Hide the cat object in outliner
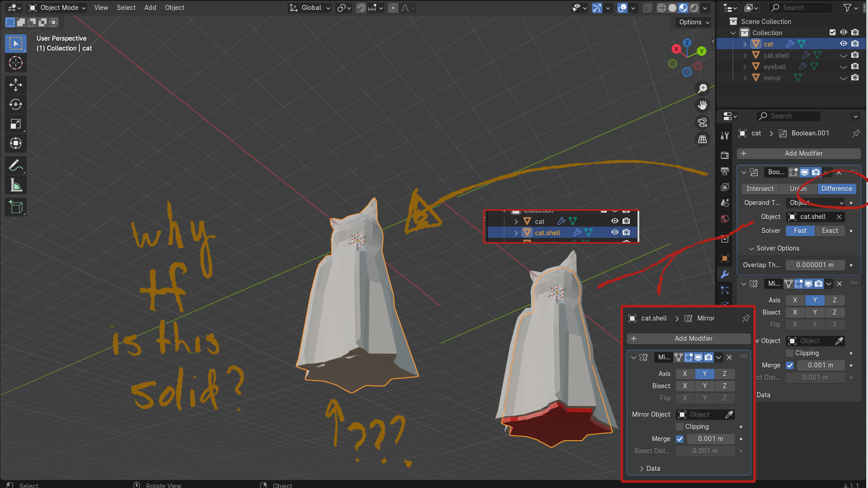 pyautogui.click(x=843, y=44)
